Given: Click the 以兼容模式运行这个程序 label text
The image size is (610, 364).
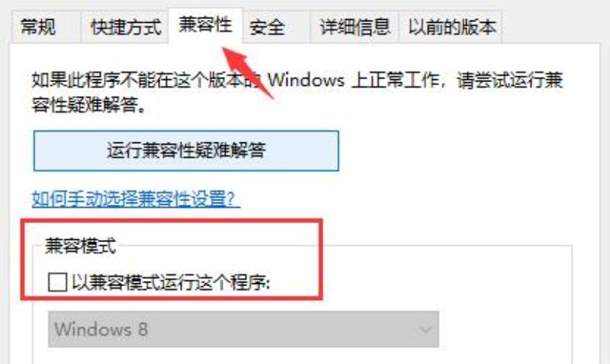Looking at the screenshot, I should coord(171,282).
